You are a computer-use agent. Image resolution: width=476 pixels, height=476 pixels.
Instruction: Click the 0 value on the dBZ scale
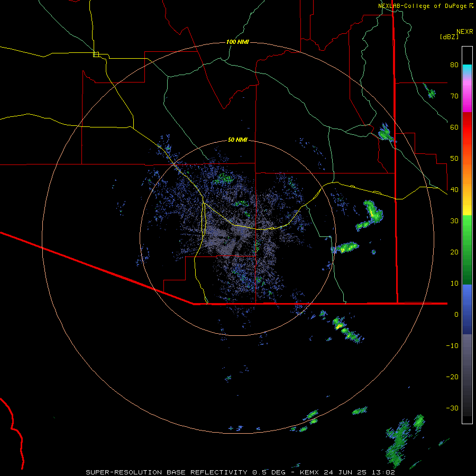456,315
